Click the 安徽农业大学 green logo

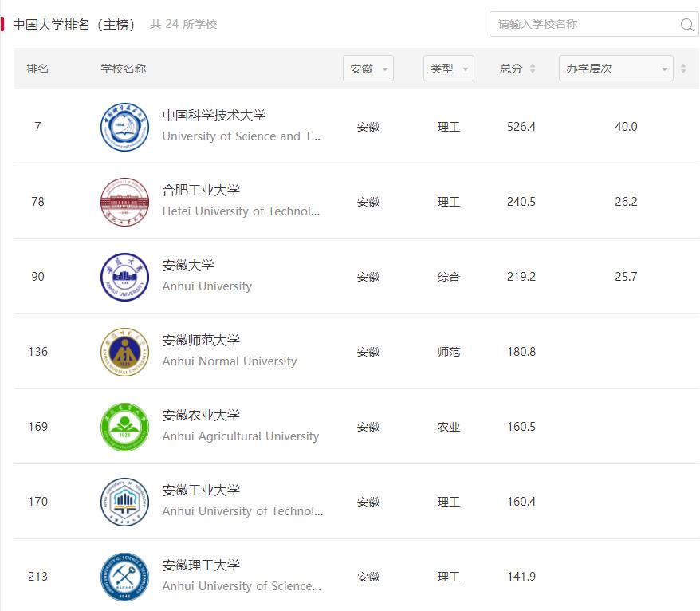pyautogui.click(x=124, y=427)
